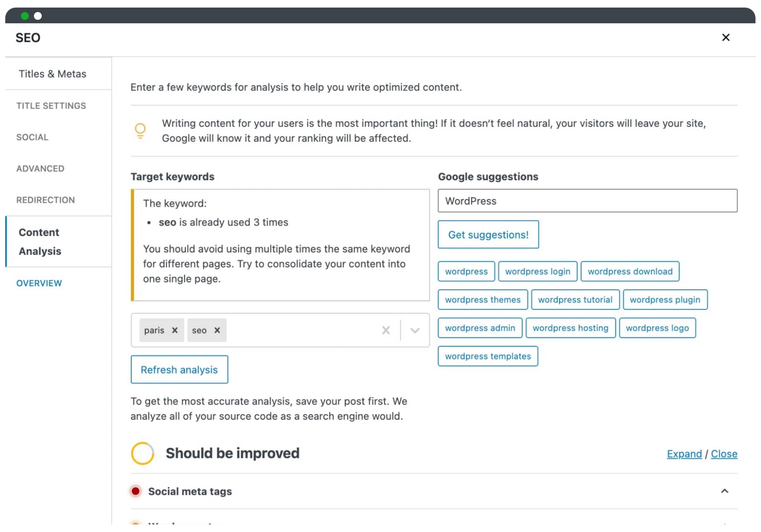Add the 'wordpress templates' suggestion
Screen dimensions: 761x532
pyautogui.click(x=488, y=356)
